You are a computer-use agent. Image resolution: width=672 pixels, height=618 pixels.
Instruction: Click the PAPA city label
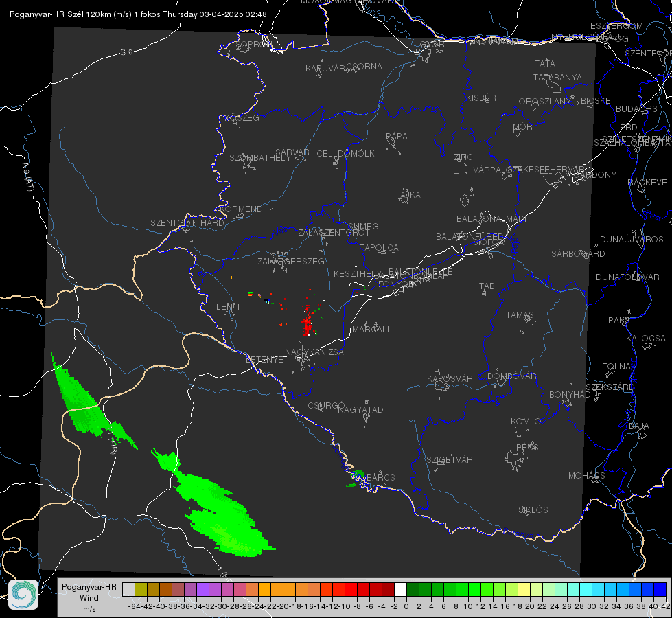(397, 137)
